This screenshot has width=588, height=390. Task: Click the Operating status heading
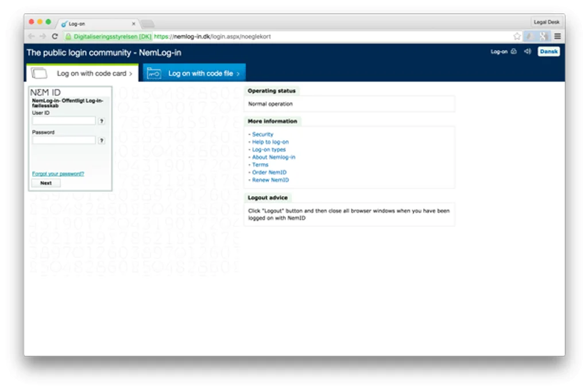tap(272, 91)
